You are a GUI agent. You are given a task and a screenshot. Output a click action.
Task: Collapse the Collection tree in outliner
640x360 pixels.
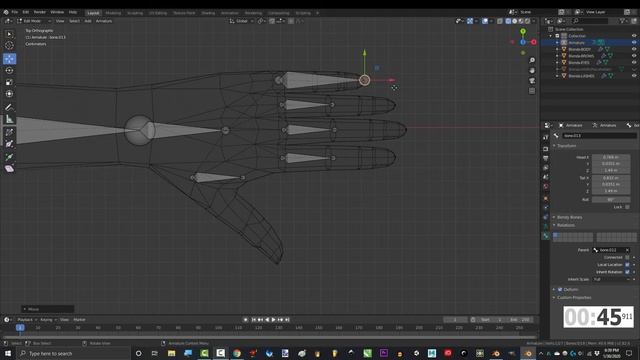pyautogui.click(x=551, y=36)
